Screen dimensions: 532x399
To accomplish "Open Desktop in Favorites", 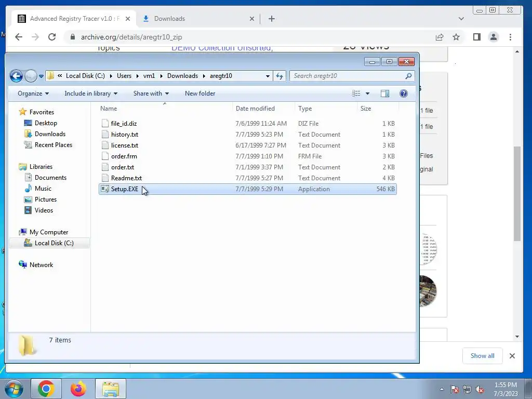I will [46, 123].
